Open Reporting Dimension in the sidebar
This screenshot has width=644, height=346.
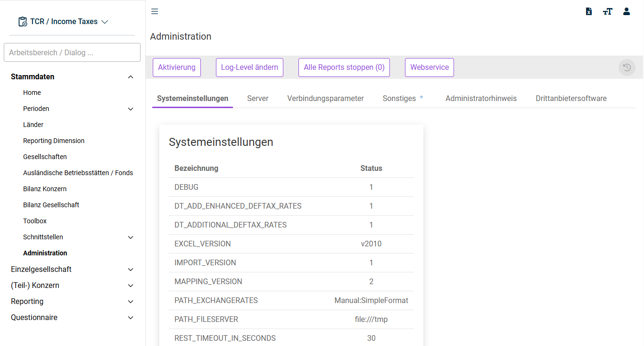[54, 141]
